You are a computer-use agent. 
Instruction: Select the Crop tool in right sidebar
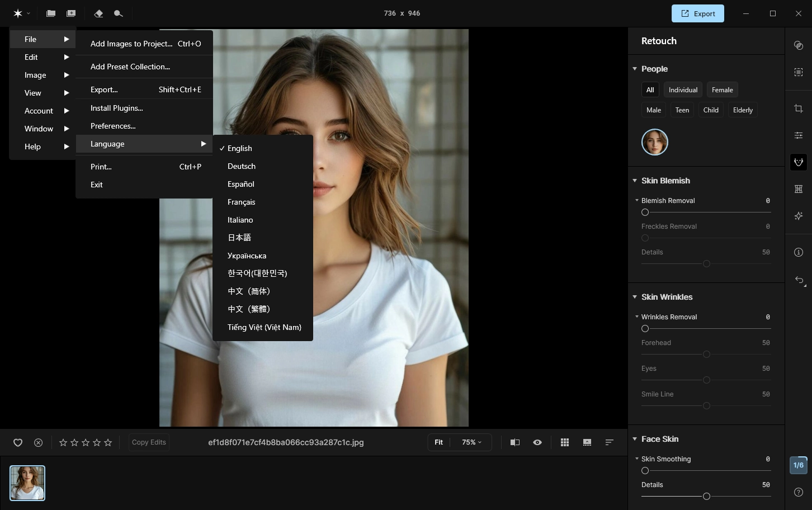[x=799, y=108]
